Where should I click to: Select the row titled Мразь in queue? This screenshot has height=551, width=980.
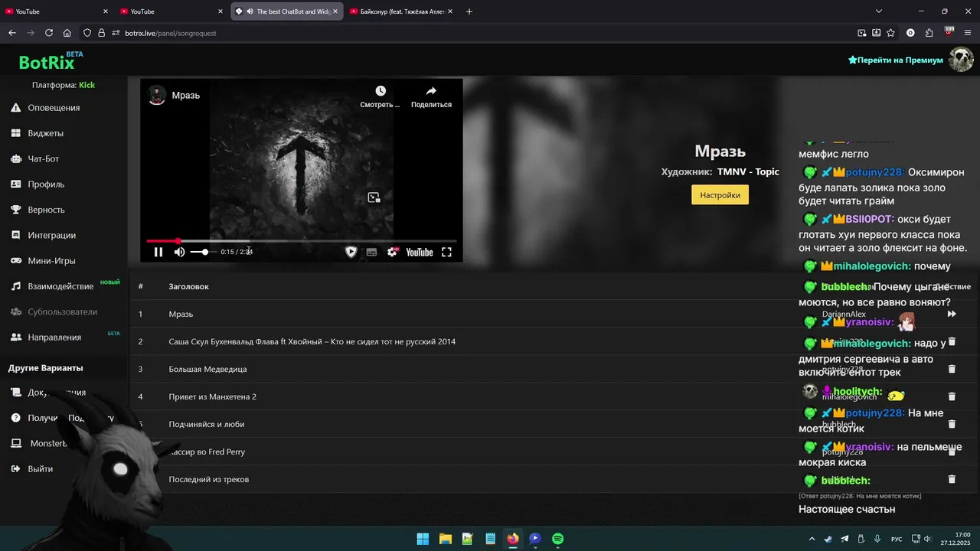(553, 314)
